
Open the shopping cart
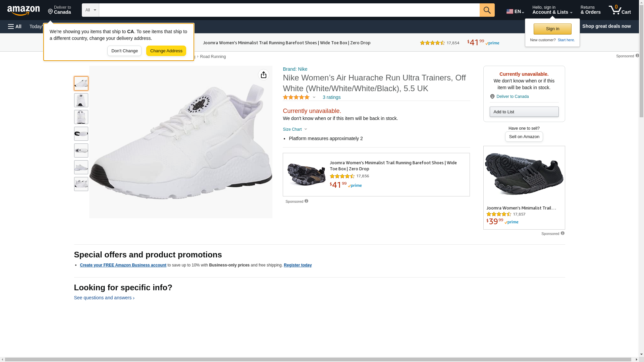620,10
